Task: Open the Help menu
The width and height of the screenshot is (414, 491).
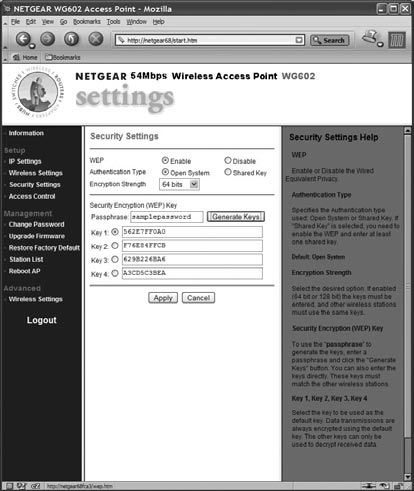Action: coord(159,22)
